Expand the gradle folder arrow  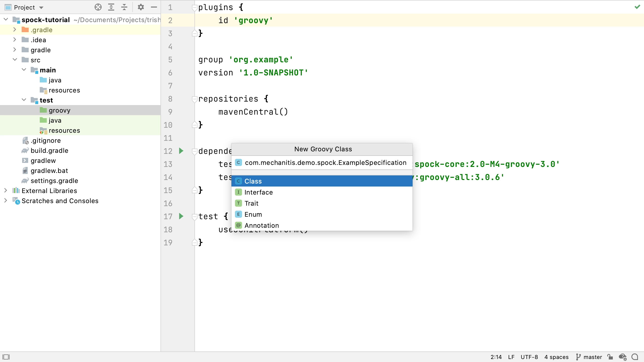(15, 50)
